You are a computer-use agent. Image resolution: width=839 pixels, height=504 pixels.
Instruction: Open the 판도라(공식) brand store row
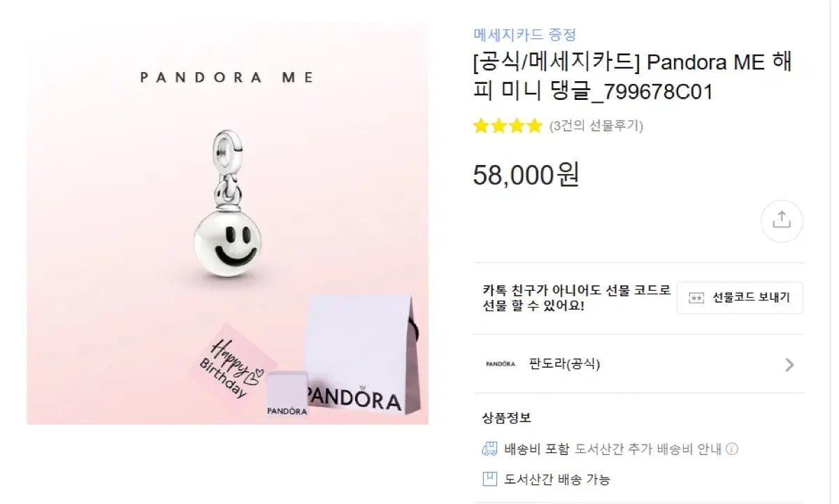pos(639,364)
